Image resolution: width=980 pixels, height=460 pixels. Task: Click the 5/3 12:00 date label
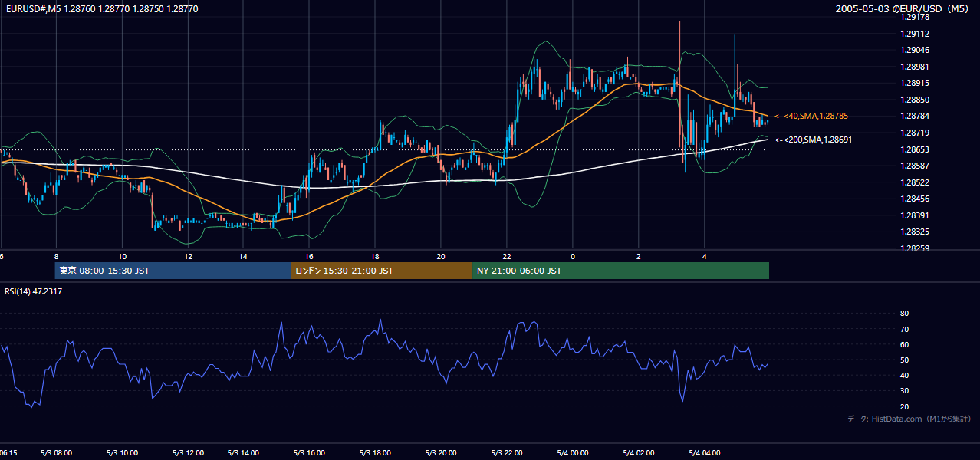click(189, 453)
